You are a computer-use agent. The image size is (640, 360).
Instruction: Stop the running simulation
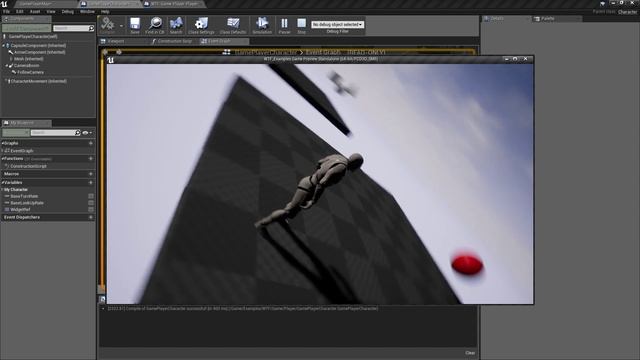(x=302, y=25)
